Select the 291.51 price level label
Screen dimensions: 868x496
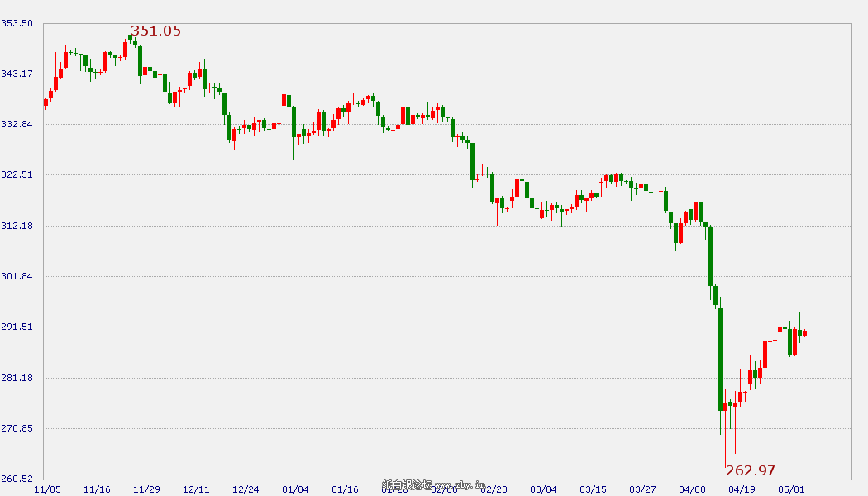(x=17, y=327)
